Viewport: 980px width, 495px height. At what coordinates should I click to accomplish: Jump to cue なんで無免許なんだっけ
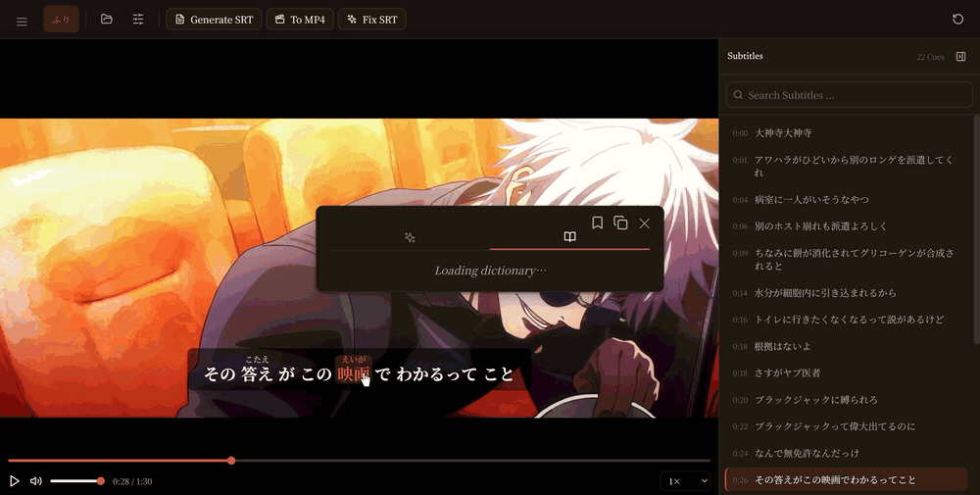[847, 453]
